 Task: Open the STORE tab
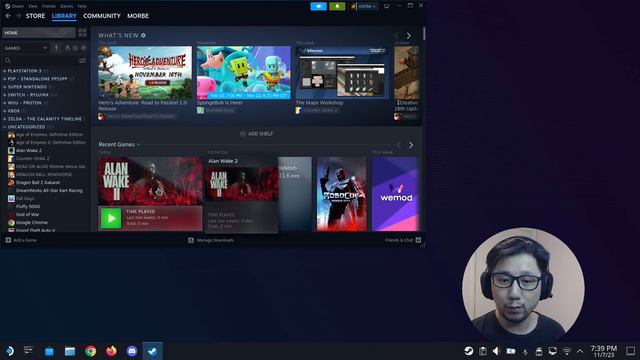(x=36, y=16)
